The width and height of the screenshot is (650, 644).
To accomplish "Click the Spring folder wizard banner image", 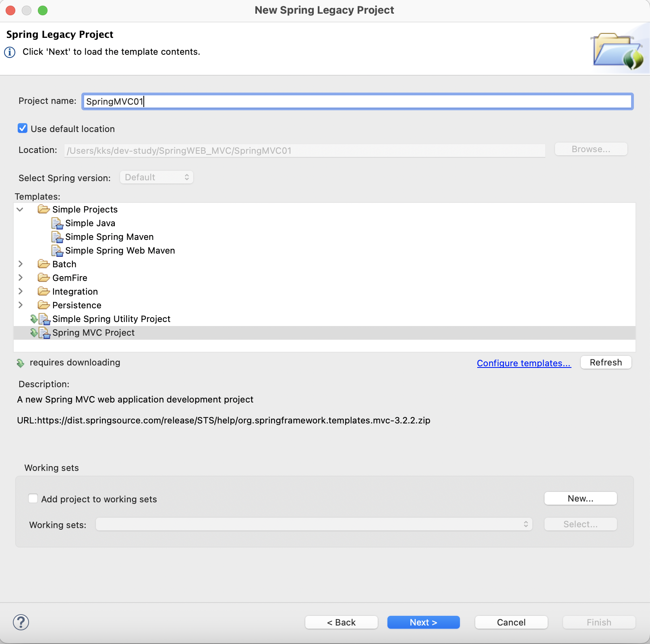I will point(618,50).
